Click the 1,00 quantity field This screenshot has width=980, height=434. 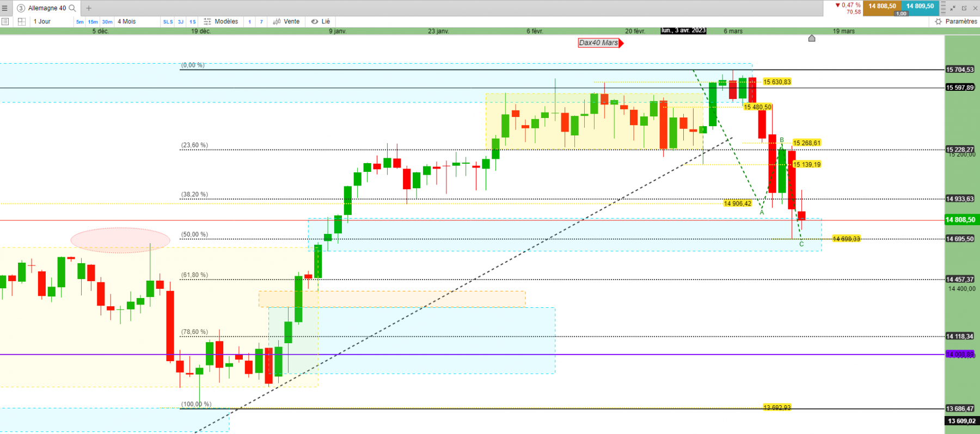click(901, 14)
